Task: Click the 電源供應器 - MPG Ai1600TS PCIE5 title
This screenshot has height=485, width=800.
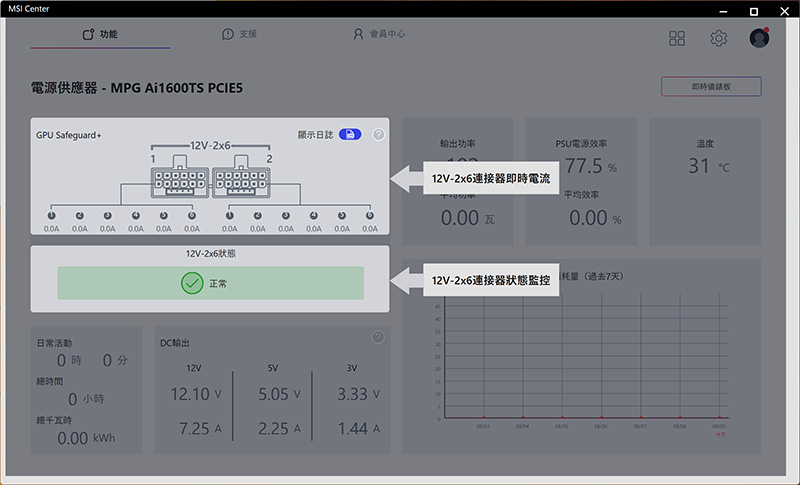Action: (137, 88)
